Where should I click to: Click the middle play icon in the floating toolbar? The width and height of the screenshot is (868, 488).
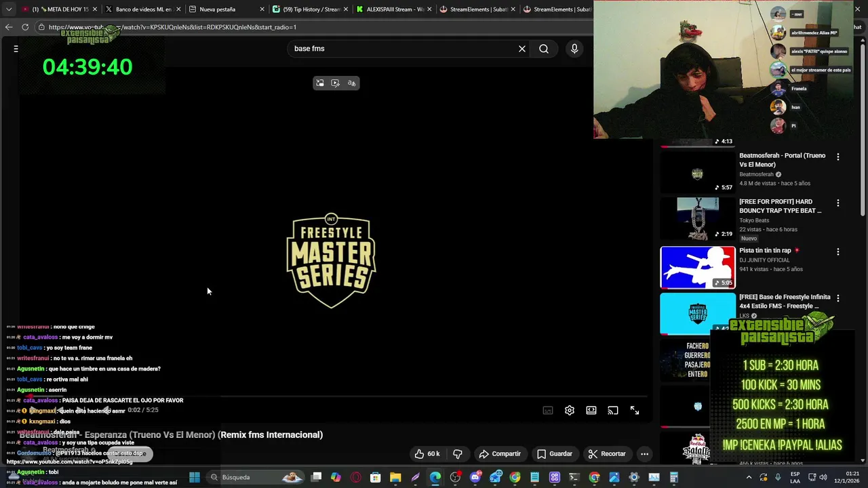pyautogui.click(x=336, y=83)
